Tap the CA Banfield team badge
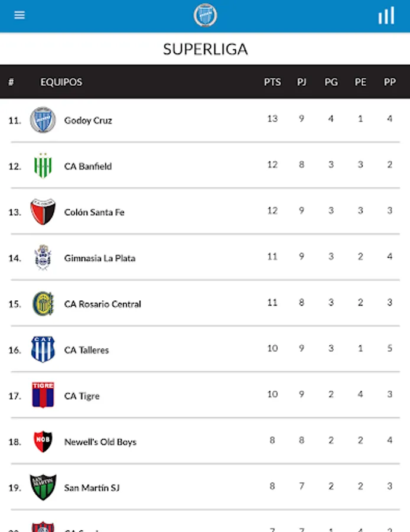410x532 pixels. tap(42, 166)
